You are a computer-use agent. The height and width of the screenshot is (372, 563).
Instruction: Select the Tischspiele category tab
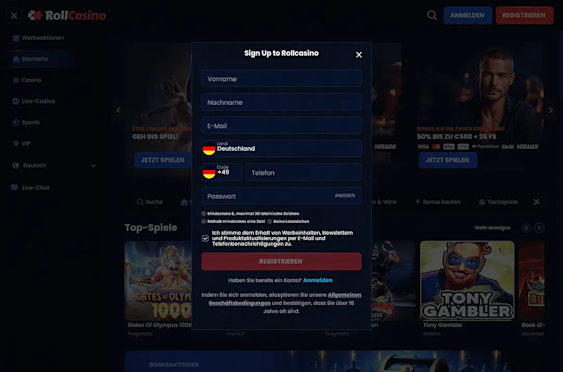pyautogui.click(x=498, y=202)
